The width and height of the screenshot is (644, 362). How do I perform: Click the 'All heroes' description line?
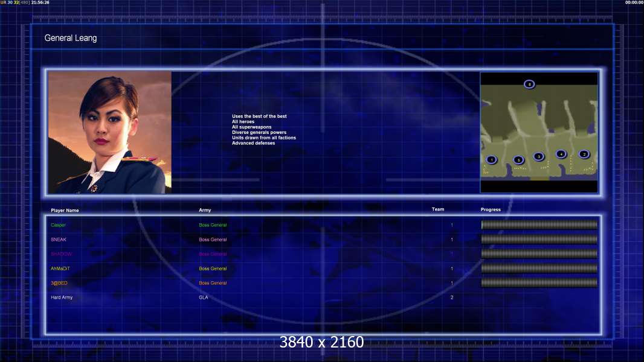243,122
